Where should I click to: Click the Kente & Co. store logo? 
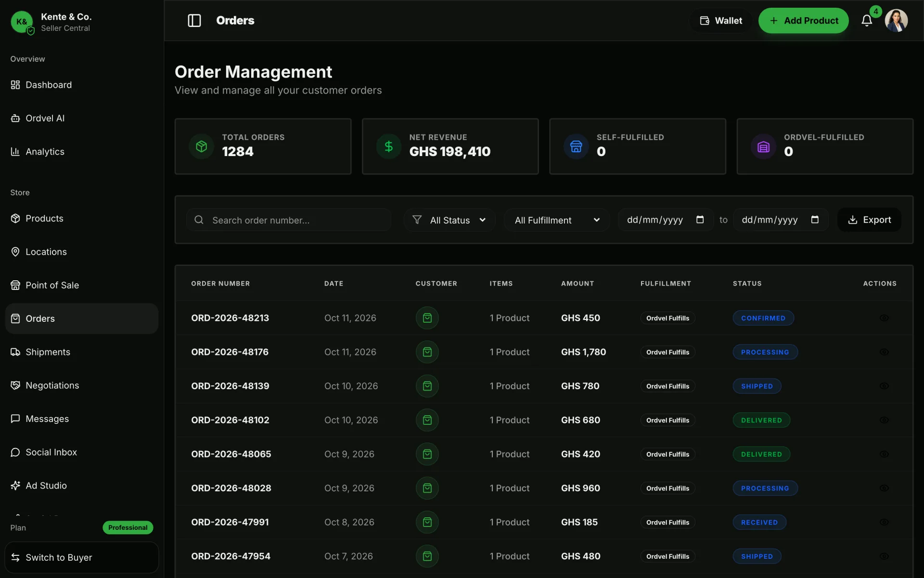coord(22,22)
